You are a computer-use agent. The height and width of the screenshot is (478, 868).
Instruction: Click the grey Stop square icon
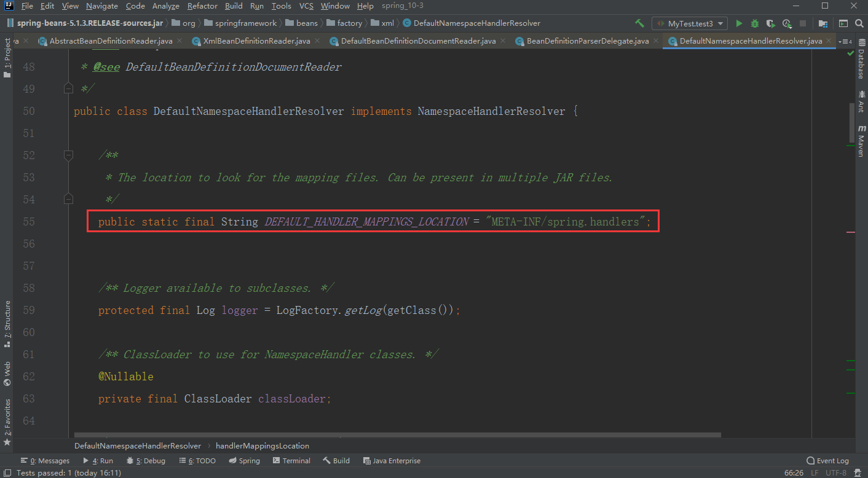(x=803, y=23)
